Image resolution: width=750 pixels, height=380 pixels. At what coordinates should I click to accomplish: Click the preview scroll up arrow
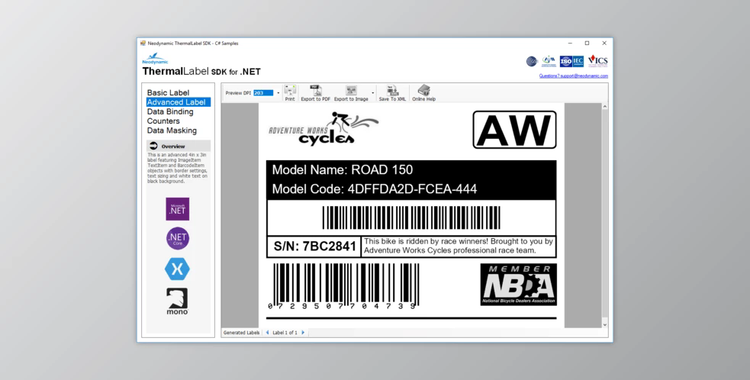[x=605, y=106]
